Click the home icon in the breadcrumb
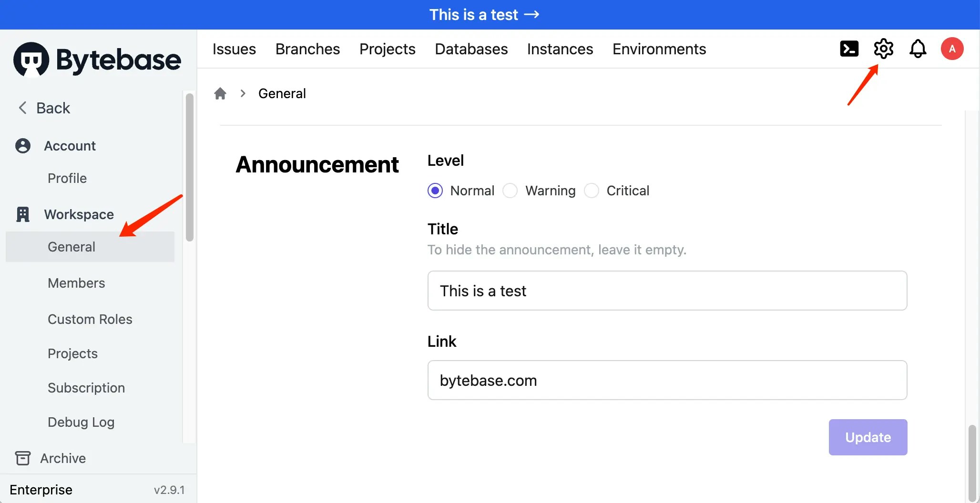 (x=220, y=93)
